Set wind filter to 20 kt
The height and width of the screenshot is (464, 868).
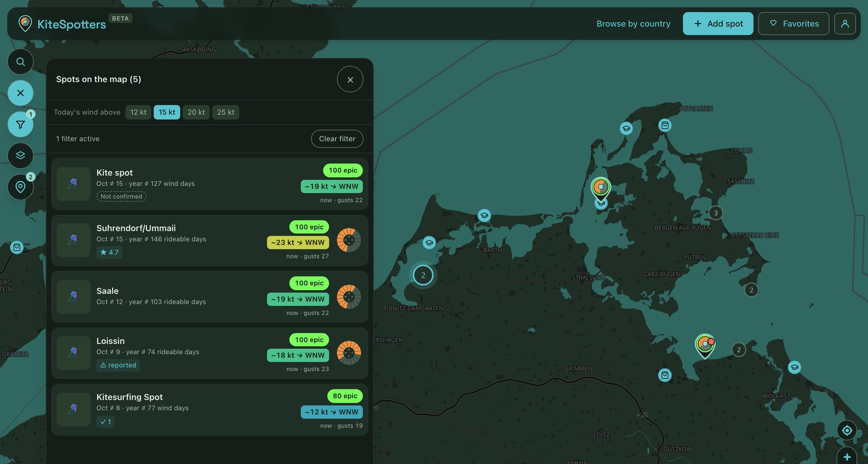196,112
